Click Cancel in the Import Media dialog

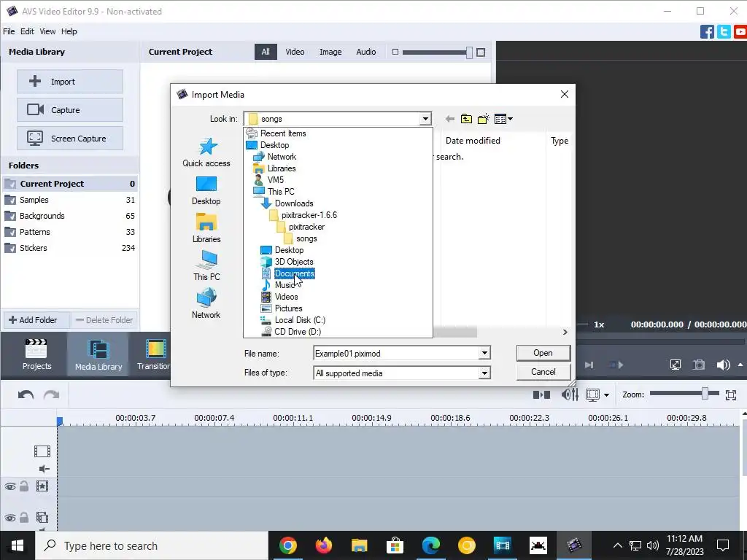pyautogui.click(x=543, y=372)
